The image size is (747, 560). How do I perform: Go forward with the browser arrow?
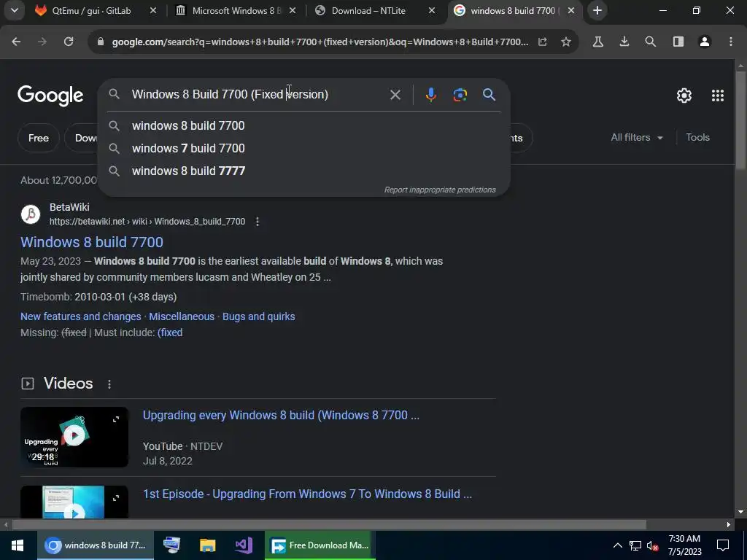click(x=42, y=42)
